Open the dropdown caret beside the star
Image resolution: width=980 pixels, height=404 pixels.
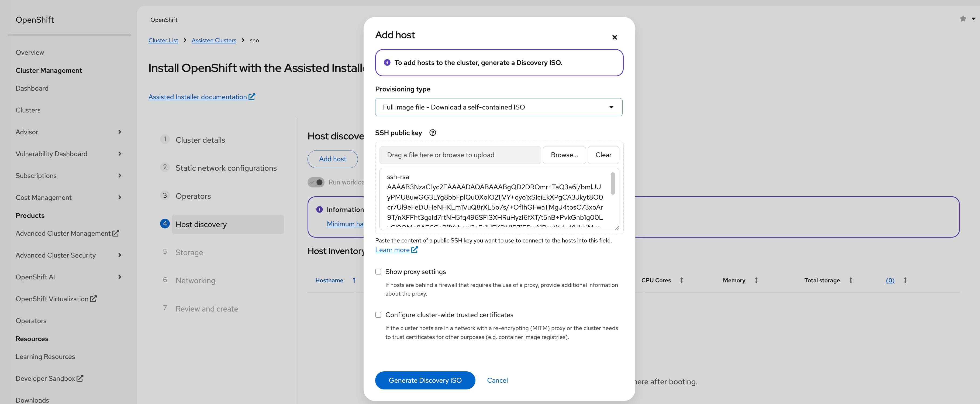click(974, 19)
